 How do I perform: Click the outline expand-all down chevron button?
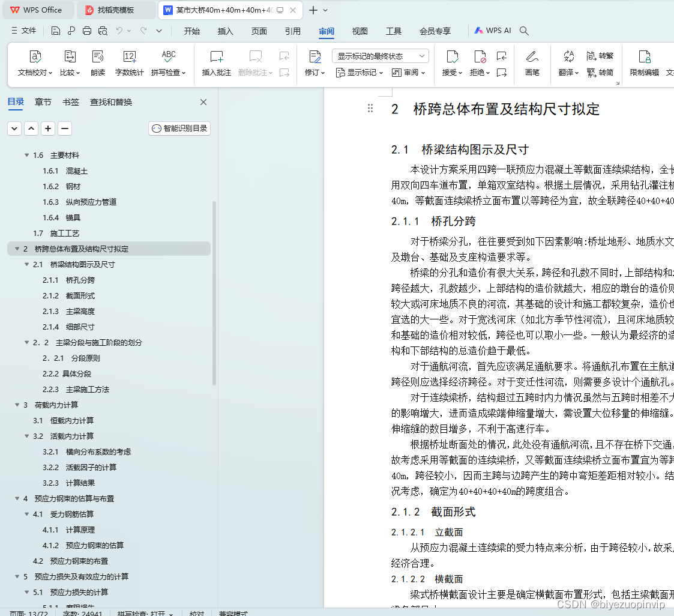click(x=14, y=128)
